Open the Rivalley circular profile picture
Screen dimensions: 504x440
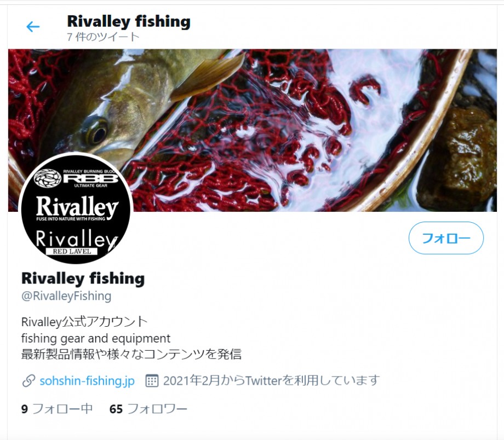coord(76,208)
